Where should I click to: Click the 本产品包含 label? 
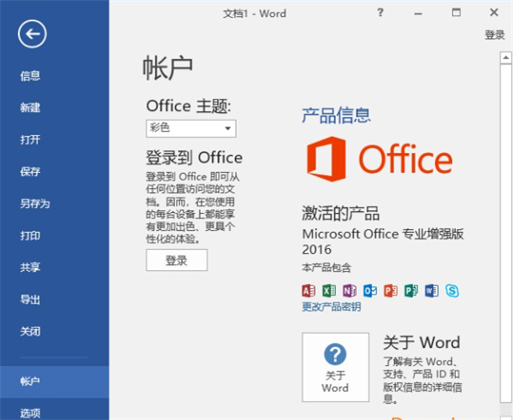pos(327,268)
